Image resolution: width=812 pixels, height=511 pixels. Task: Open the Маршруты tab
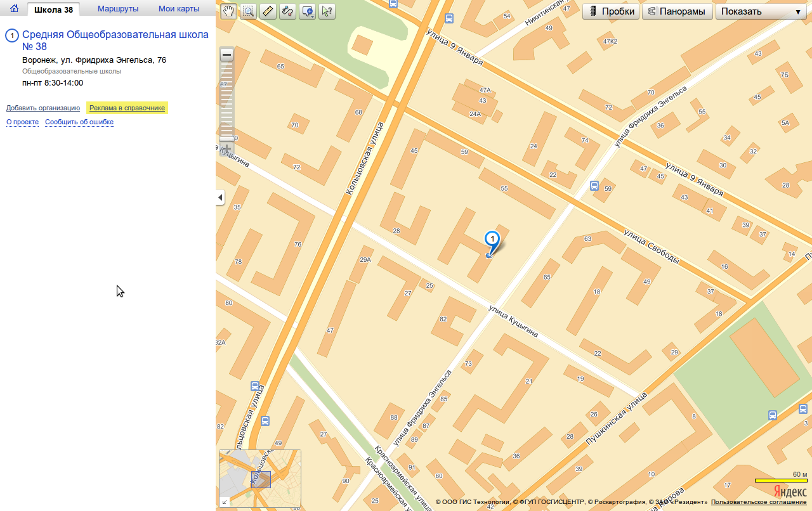click(x=118, y=9)
